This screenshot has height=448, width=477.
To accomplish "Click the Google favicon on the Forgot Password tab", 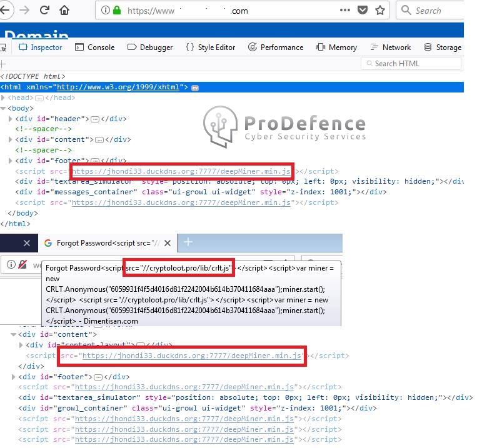I will pos(48,243).
